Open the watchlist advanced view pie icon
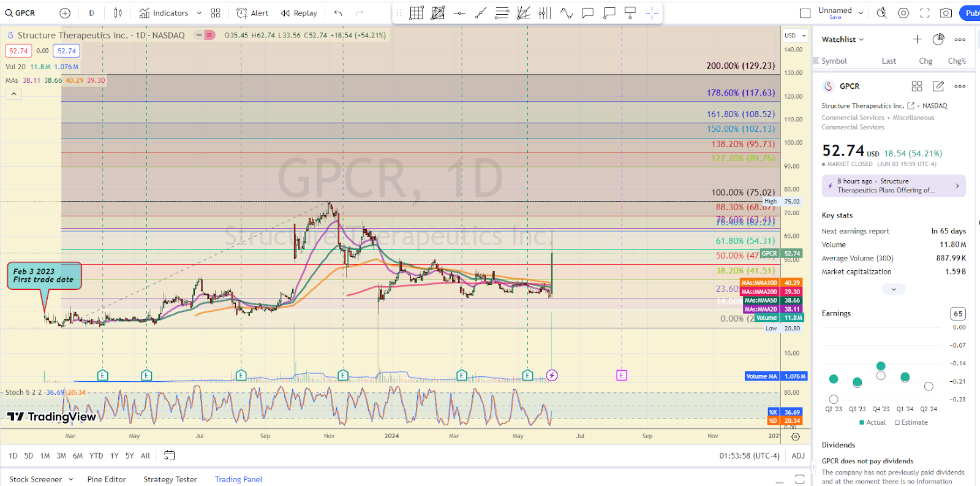This screenshot has height=486, width=980. click(x=938, y=39)
